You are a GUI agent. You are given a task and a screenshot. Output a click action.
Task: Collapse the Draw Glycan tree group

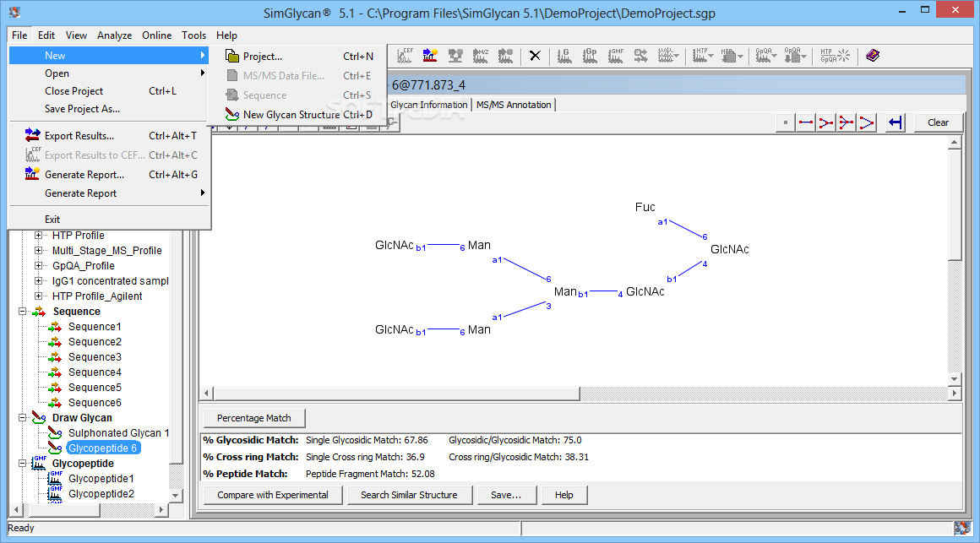(23, 417)
